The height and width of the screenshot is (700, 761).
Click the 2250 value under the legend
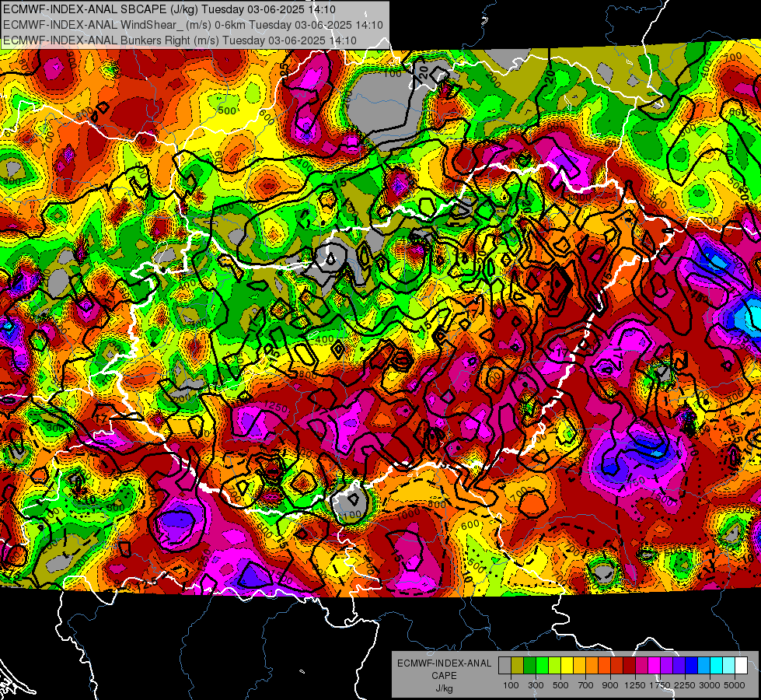click(x=684, y=685)
